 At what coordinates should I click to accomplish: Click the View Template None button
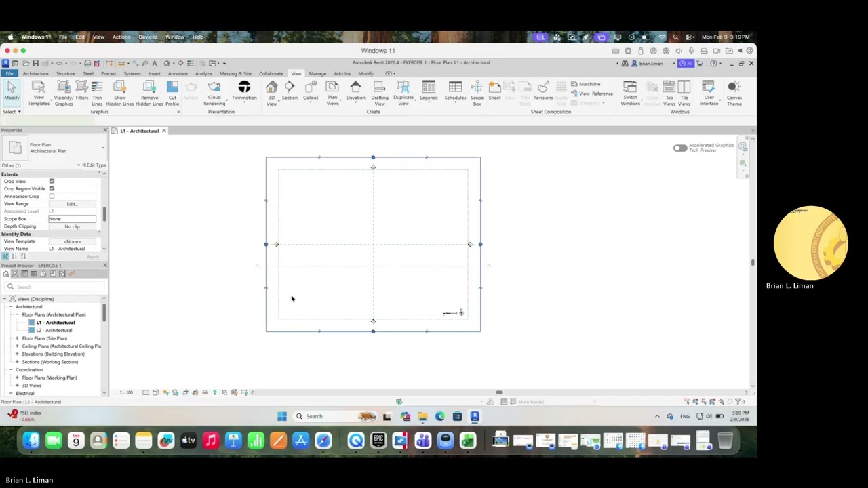point(72,241)
